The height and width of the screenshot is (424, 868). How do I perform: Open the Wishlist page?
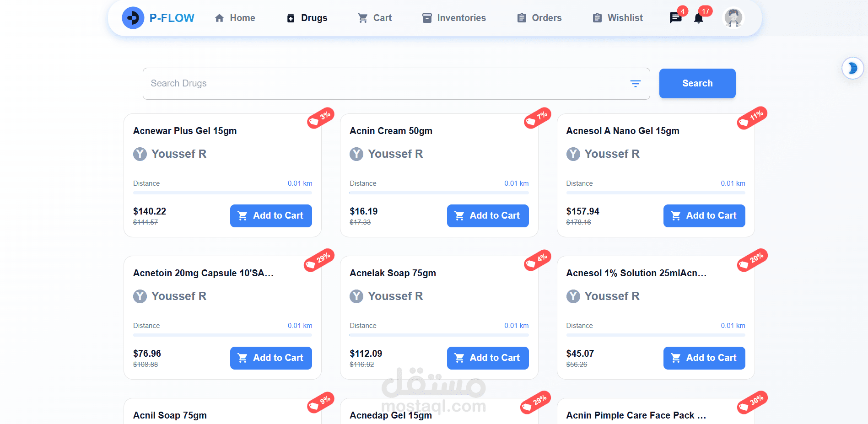click(x=617, y=18)
